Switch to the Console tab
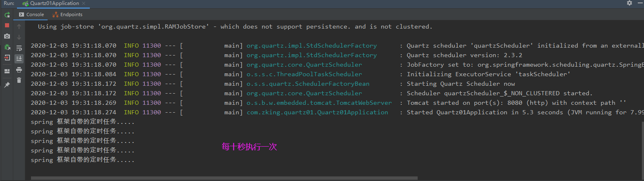Screen dimensions: 644x181 click(31, 14)
